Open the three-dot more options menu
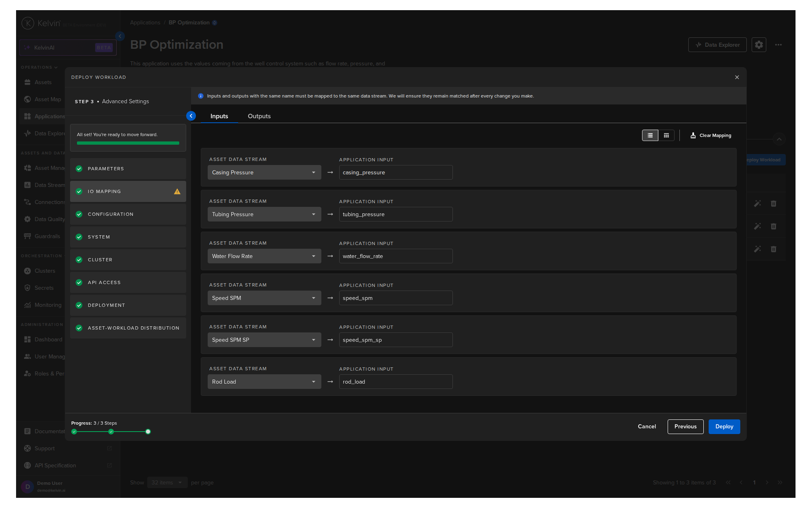The height and width of the screenshot is (508, 812). tap(778, 44)
